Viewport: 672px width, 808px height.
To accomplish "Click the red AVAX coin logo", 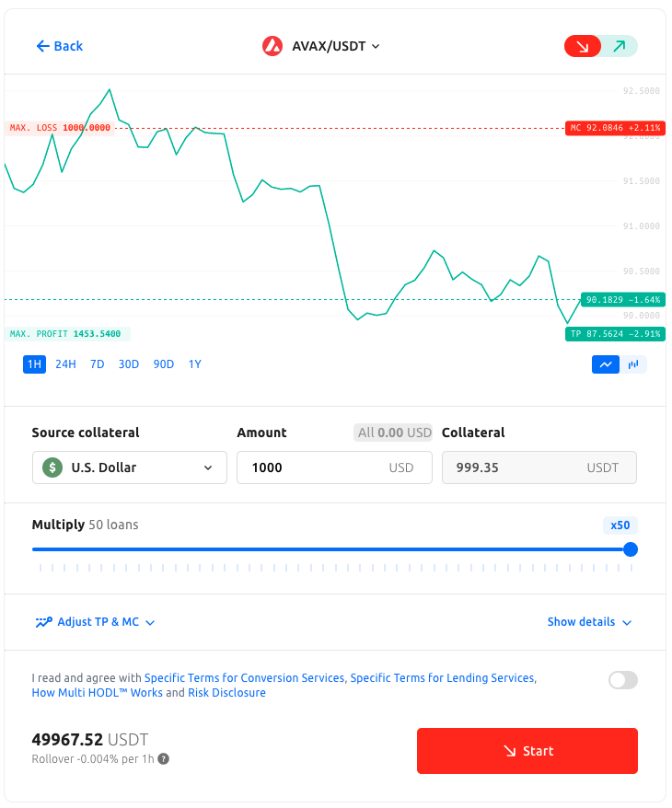I will coord(272,46).
